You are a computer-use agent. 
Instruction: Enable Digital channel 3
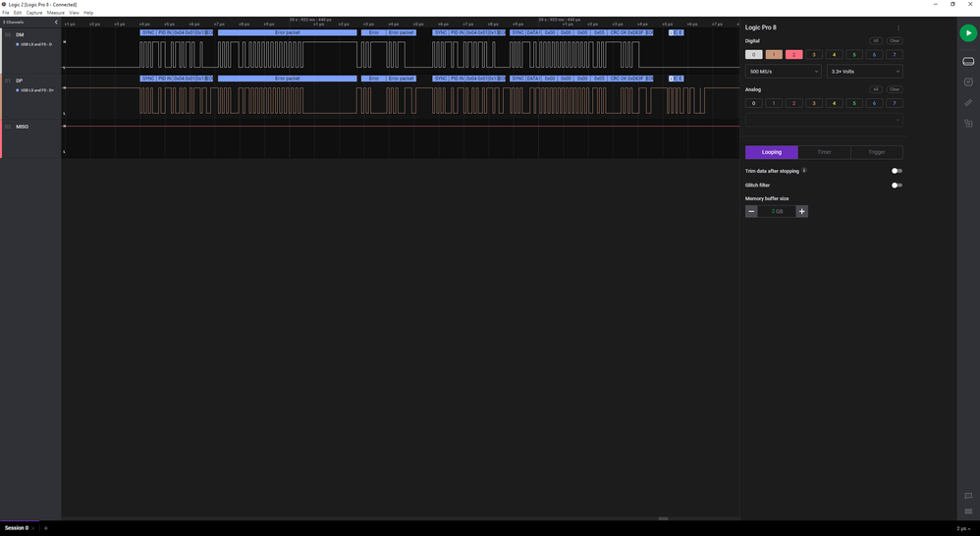pyautogui.click(x=814, y=54)
